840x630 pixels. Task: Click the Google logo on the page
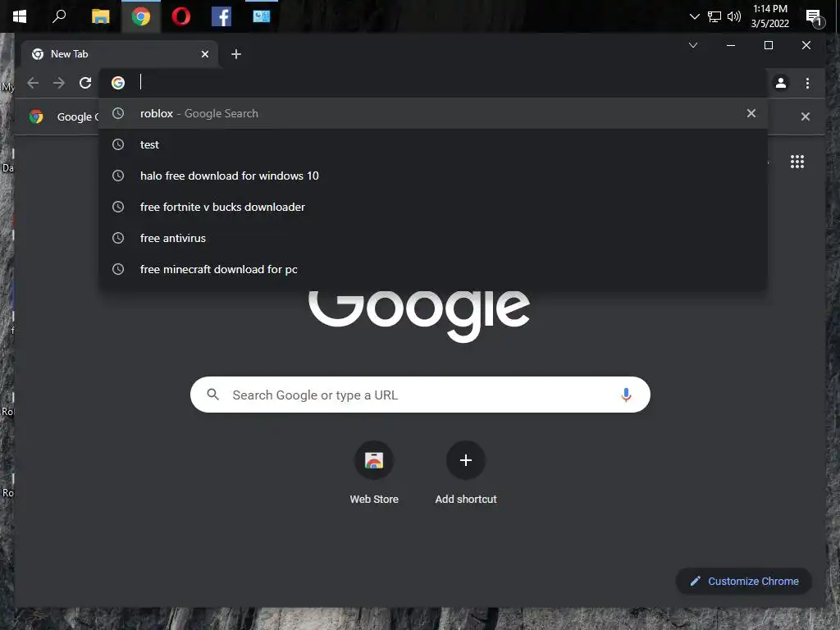(419, 316)
